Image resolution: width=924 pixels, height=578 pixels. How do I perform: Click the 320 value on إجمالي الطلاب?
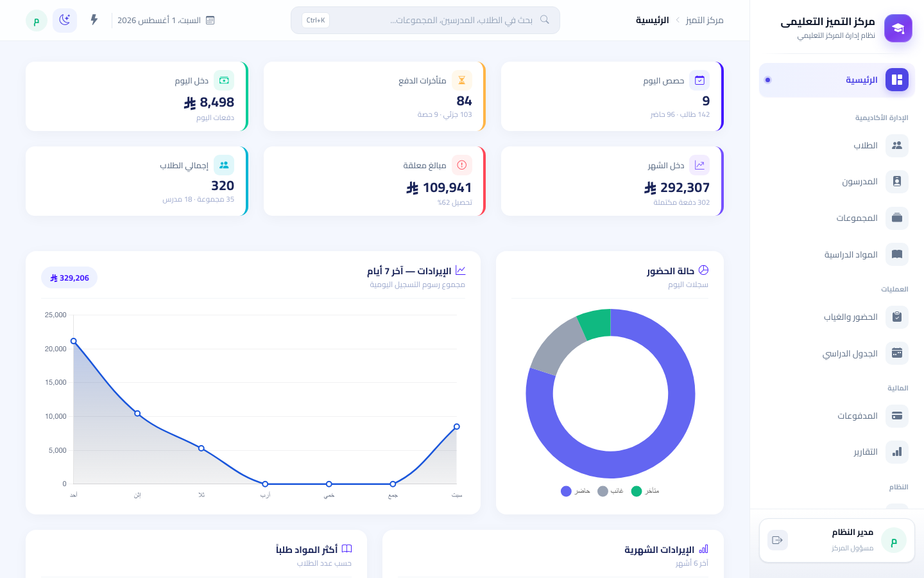(x=223, y=186)
